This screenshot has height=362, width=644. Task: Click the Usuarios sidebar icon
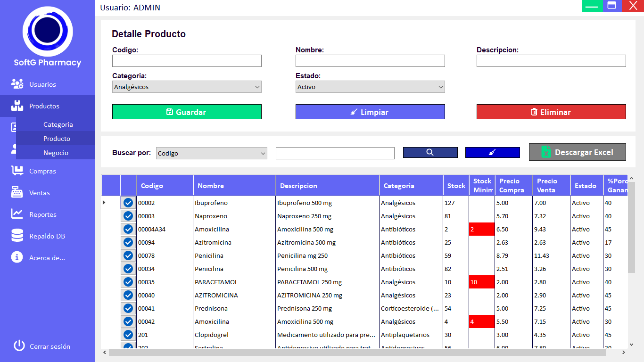click(x=17, y=84)
